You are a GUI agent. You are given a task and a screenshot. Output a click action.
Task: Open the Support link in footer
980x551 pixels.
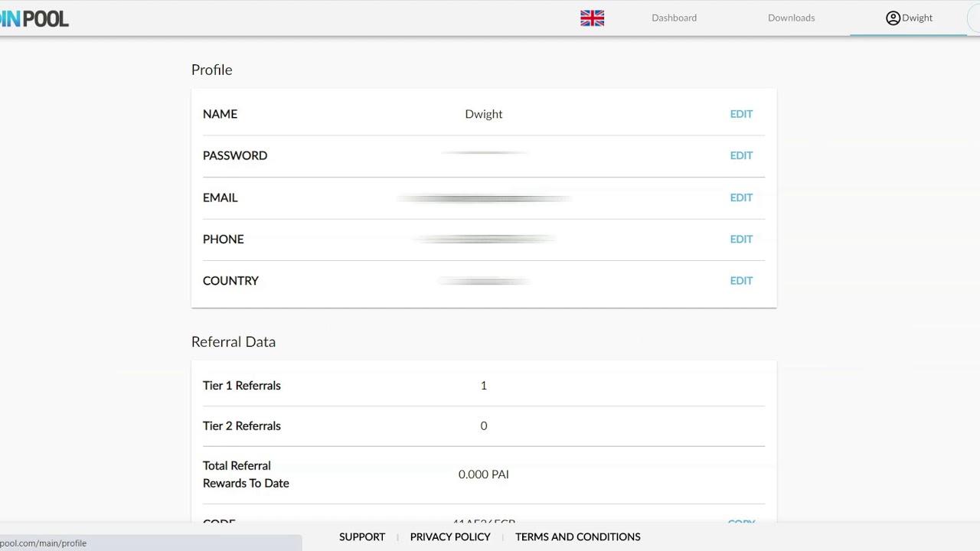[x=362, y=536]
